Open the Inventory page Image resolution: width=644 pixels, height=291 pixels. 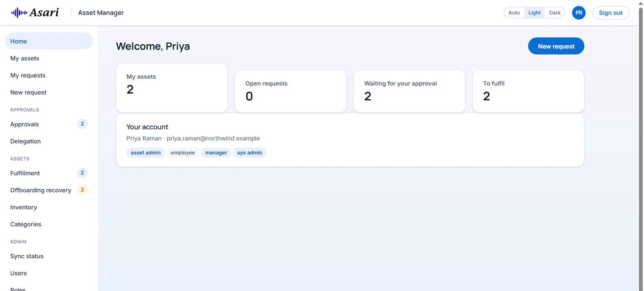pyautogui.click(x=49, y=207)
